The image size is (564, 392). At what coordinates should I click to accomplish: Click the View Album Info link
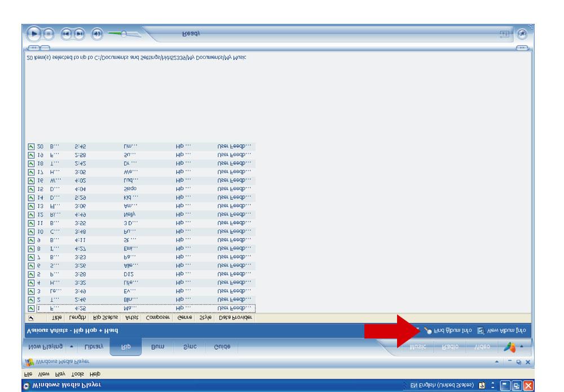pyautogui.click(x=506, y=330)
